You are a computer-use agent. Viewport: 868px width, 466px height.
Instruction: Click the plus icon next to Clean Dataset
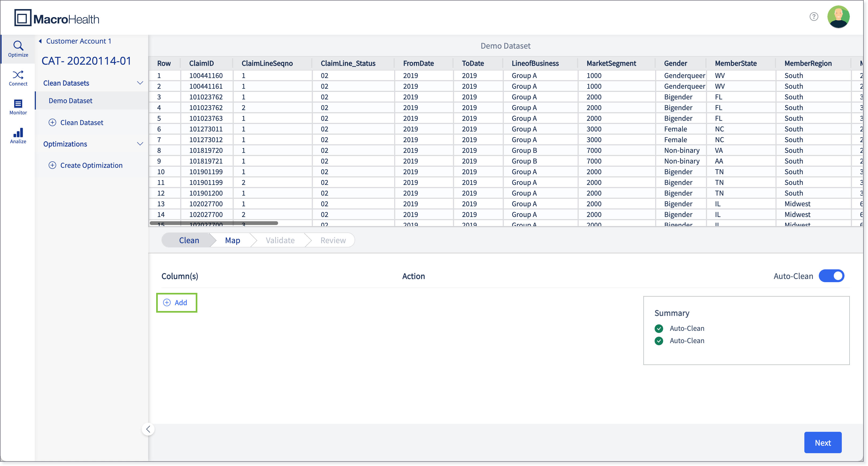pos(52,123)
